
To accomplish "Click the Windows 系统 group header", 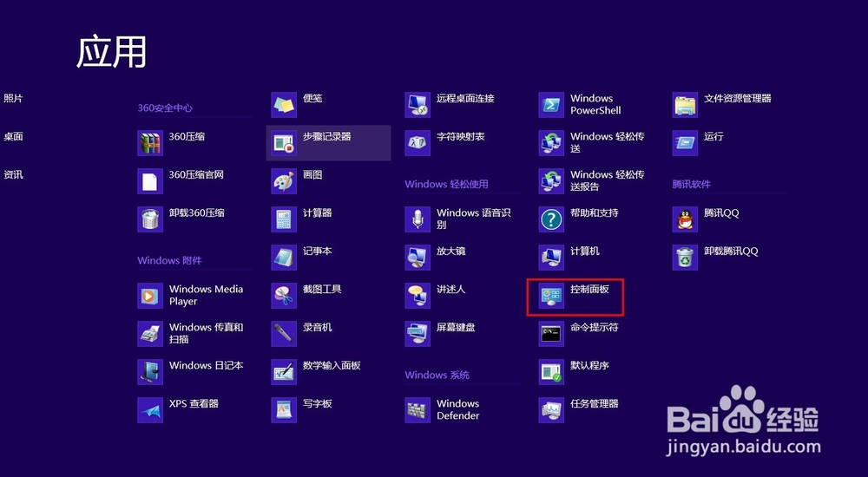I will pyautogui.click(x=437, y=376).
